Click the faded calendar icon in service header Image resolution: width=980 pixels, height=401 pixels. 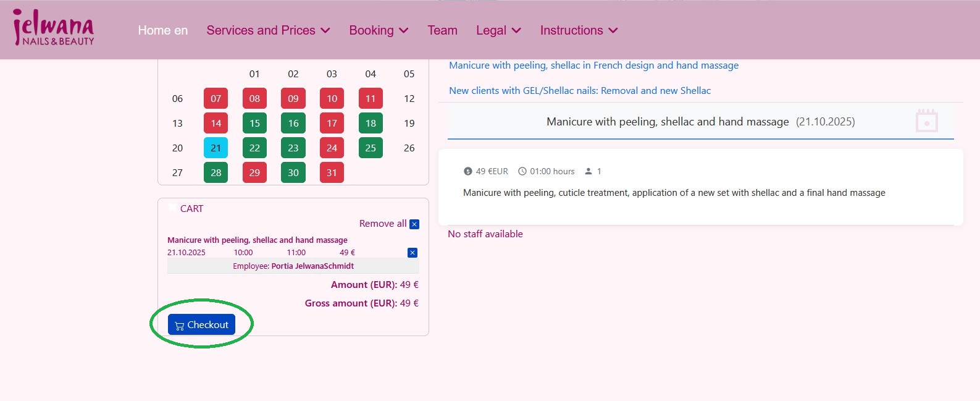point(926,121)
